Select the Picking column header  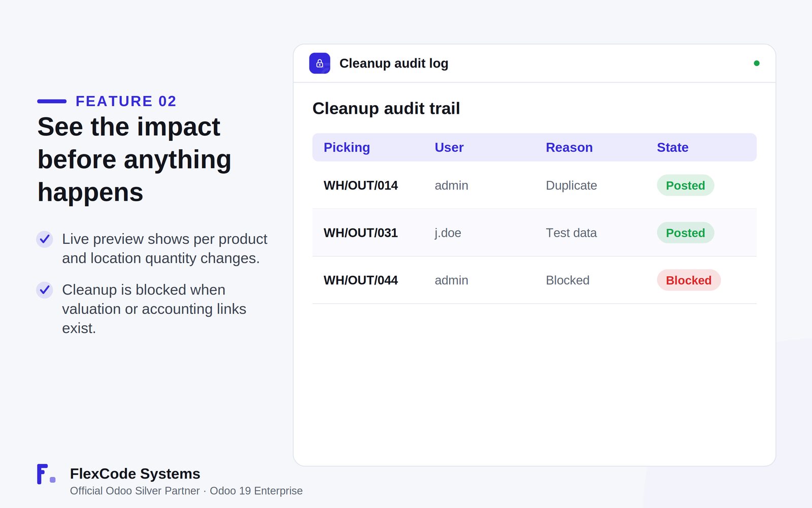(x=347, y=147)
